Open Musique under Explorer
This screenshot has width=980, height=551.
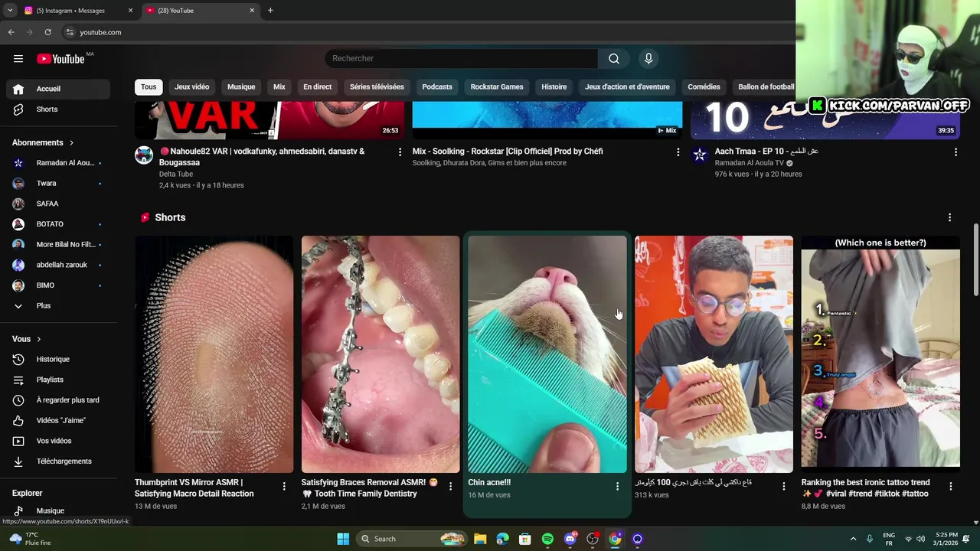tap(58, 510)
